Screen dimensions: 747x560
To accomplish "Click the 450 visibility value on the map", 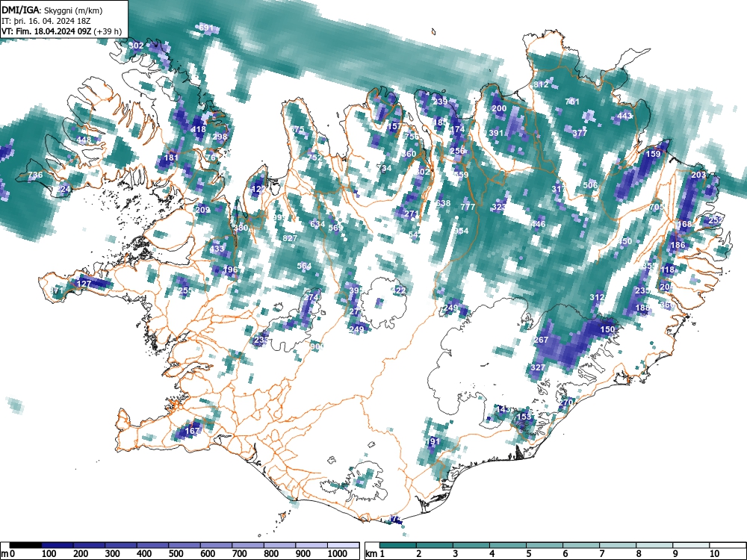I will (x=624, y=241).
